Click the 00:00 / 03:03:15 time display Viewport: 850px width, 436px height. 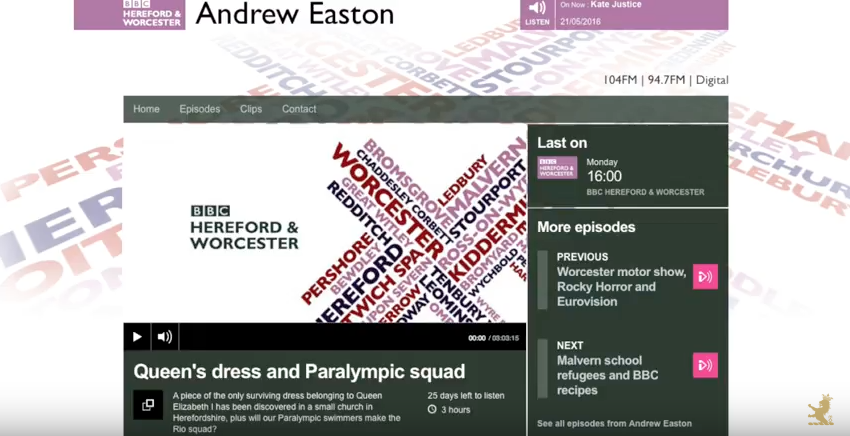pyautogui.click(x=493, y=338)
